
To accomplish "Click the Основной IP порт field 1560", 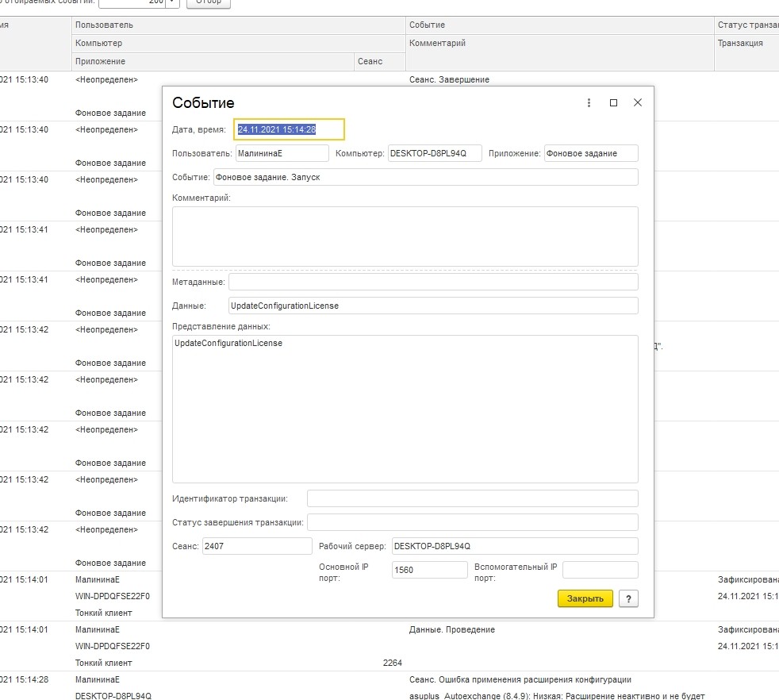I will click(429, 570).
